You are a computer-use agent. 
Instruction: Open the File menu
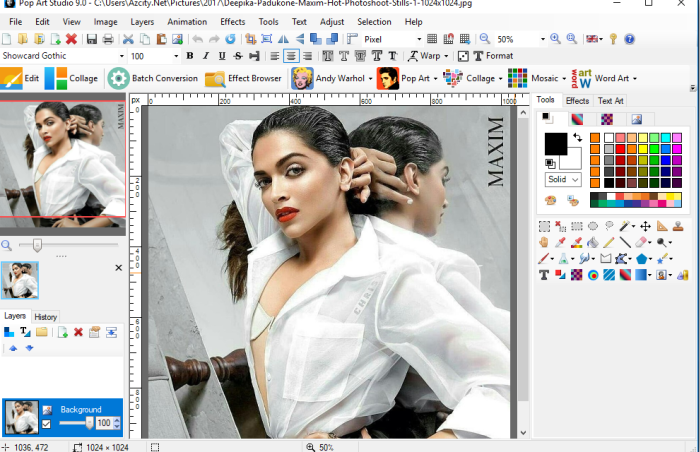click(x=15, y=22)
